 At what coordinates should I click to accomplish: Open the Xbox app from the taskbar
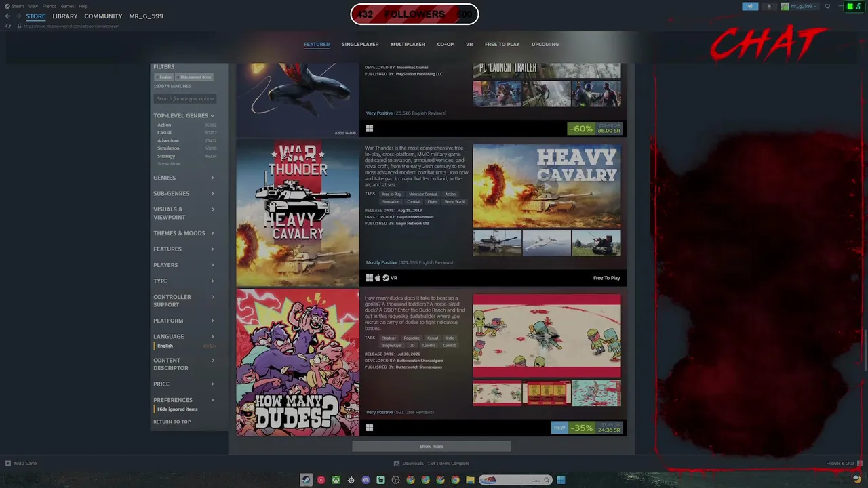pos(336,480)
